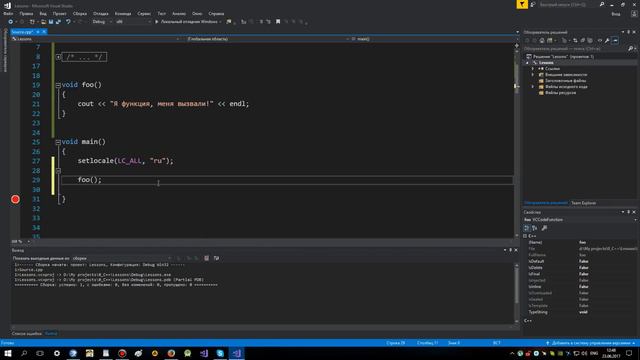Open Skype from the taskbar
640x360 pixels.
pyautogui.click(x=220, y=353)
